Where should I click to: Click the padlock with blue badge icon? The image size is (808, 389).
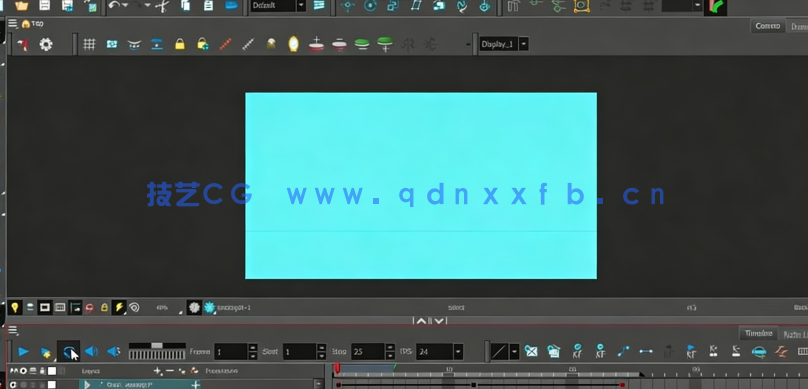tap(203, 44)
